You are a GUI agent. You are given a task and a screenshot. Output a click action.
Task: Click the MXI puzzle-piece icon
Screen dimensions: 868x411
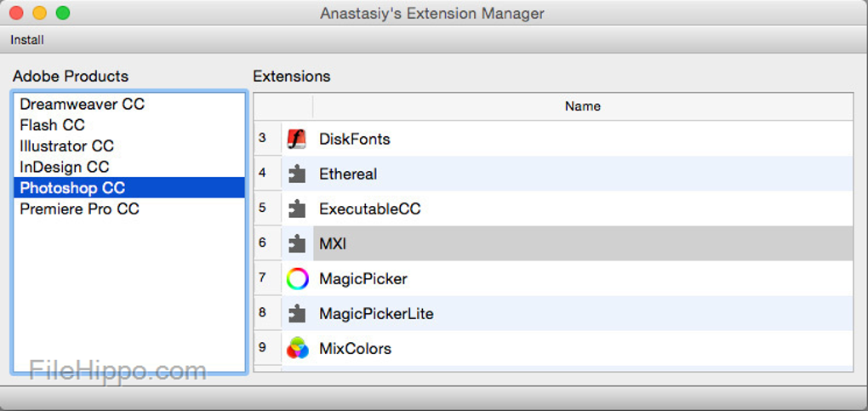(297, 243)
